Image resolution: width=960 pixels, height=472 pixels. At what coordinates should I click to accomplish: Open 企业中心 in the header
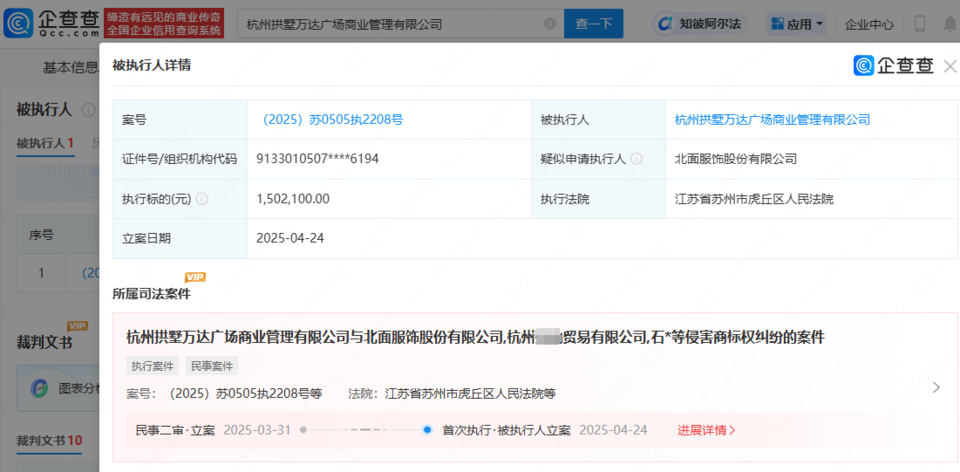click(x=869, y=24)
